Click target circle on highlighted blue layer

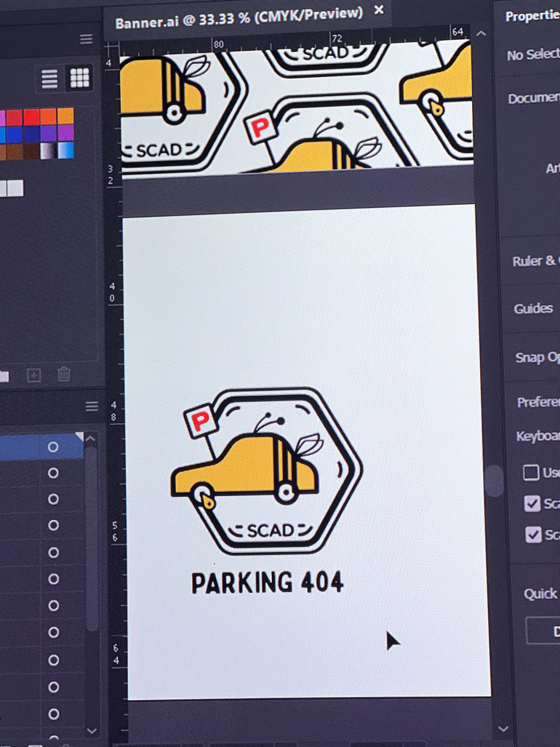tap(53, 447)
